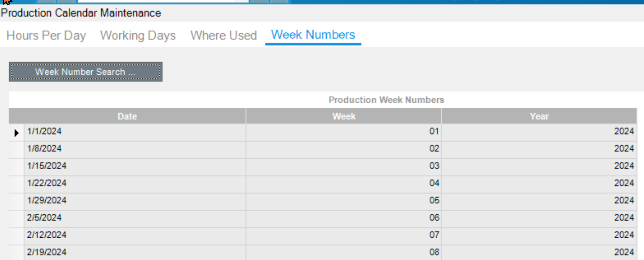The width and height of the screenshot is (644, 260).
Task: Open the Week Number Search dialog
Action: pos(85,72)
